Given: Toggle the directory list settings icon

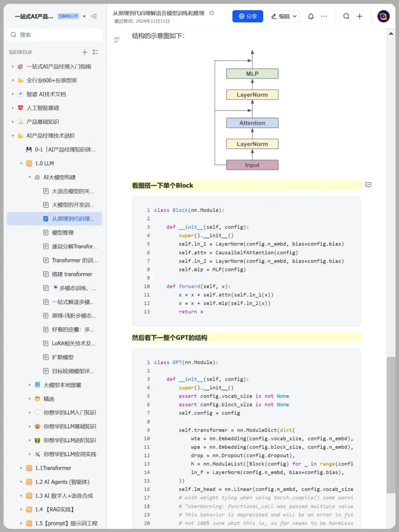Looking at the screenshot, I should tap(95, 52).
